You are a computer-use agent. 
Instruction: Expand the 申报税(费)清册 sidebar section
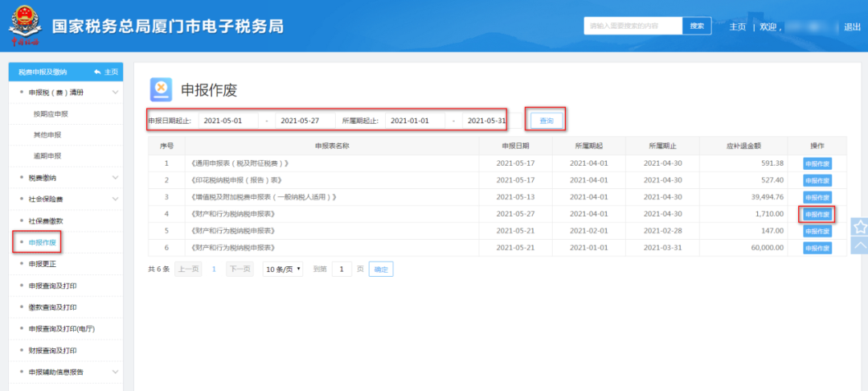(115, 93)
